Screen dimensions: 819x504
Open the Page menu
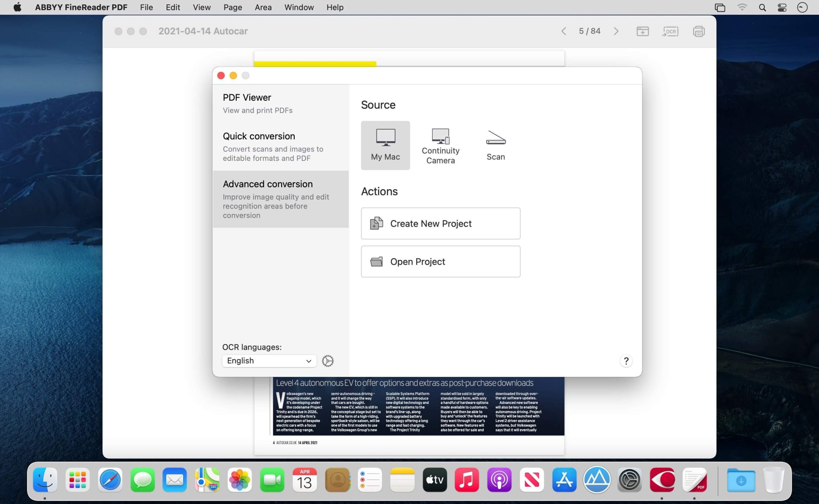coord(233,7)
